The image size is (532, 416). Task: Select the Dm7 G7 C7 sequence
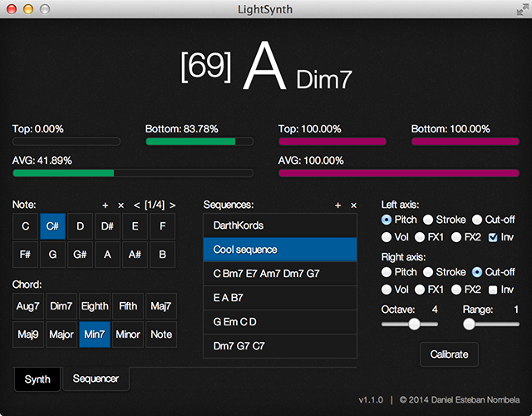tap(280, 346)
